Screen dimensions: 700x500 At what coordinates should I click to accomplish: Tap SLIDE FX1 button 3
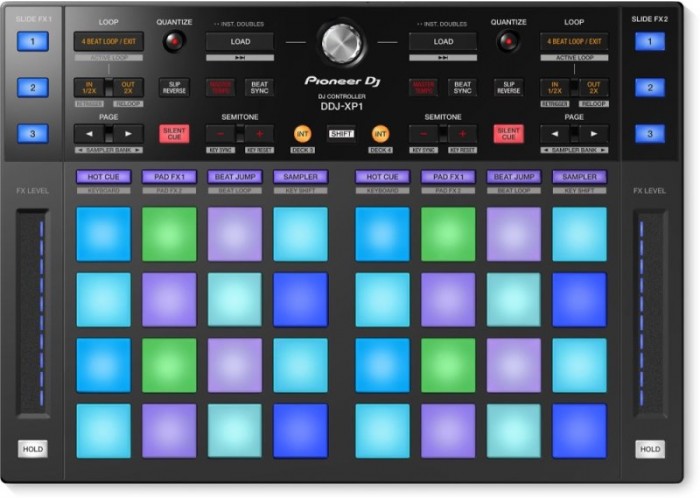[x=33, y=133]
